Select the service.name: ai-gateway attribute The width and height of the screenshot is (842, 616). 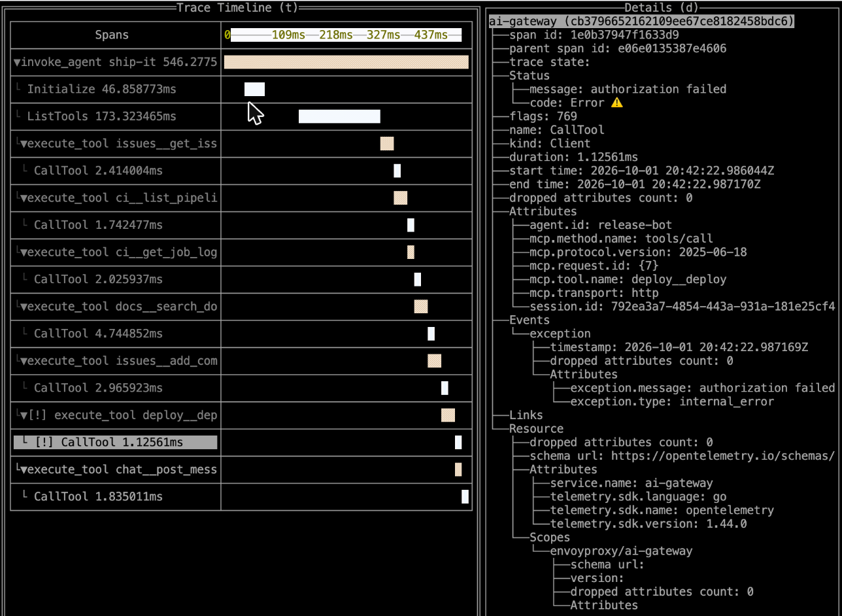[x=631, y=483]
